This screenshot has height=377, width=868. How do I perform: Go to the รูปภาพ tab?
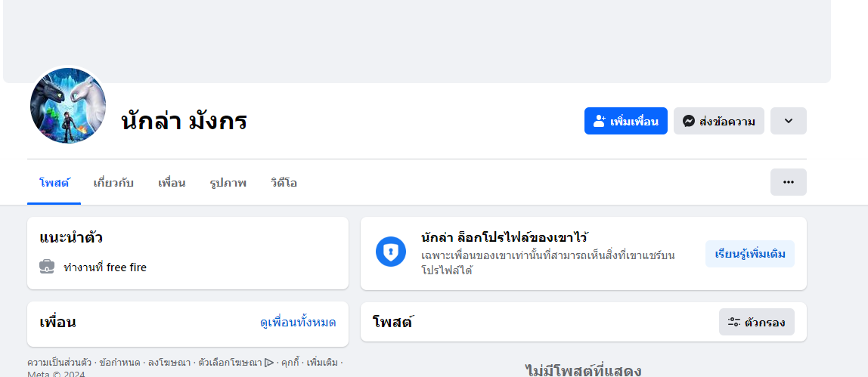[x=228, y=183]
